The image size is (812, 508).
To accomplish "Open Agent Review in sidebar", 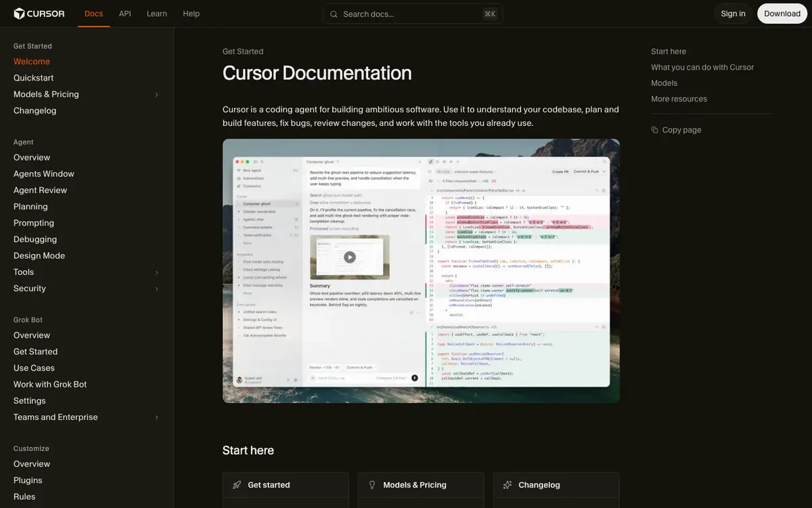I will pos(41,190).
